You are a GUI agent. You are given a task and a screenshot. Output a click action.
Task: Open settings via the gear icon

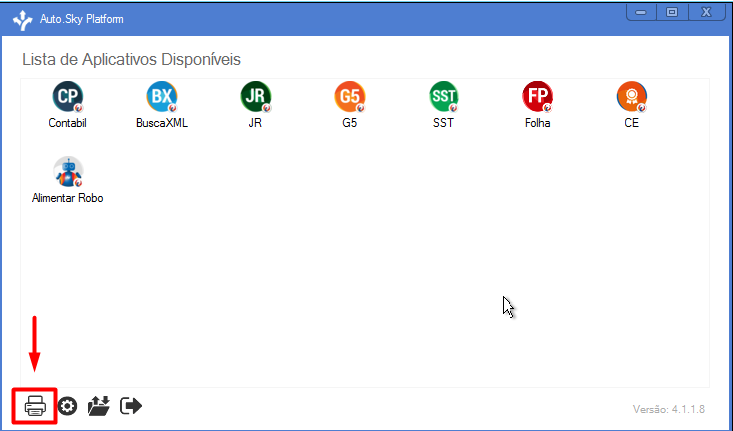[68, 406]
